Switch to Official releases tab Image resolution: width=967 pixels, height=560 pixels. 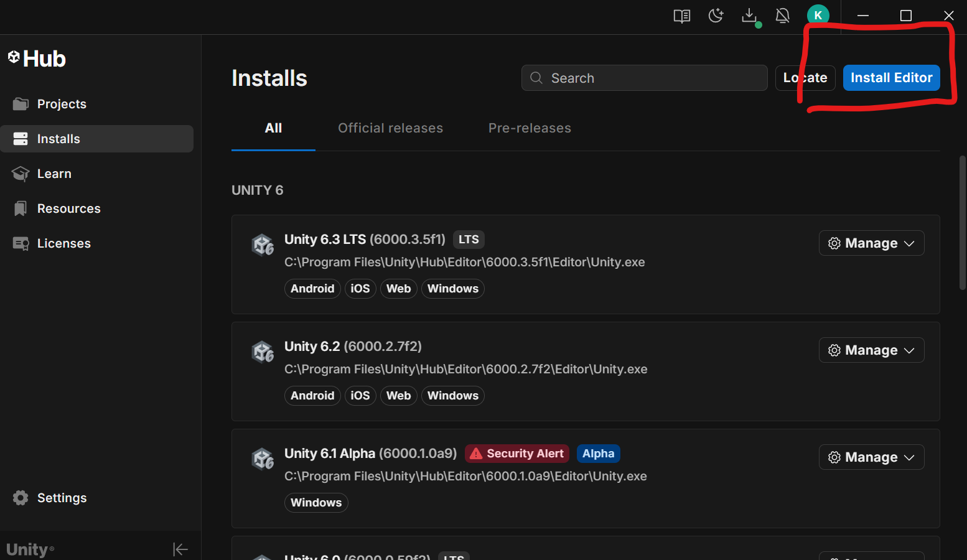[390, 128]
